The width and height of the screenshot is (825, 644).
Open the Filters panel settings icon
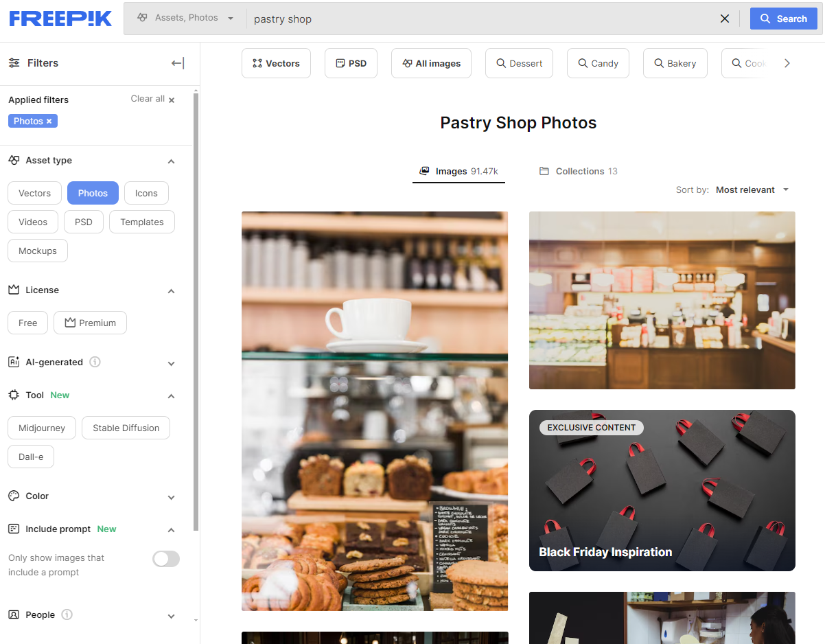(14, 62)
